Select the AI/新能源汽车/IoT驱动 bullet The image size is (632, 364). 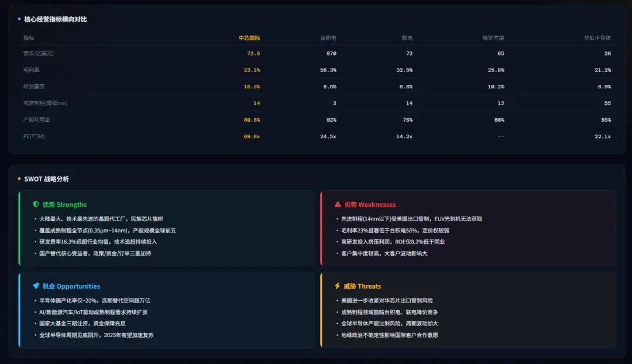(x=93, y=313)
